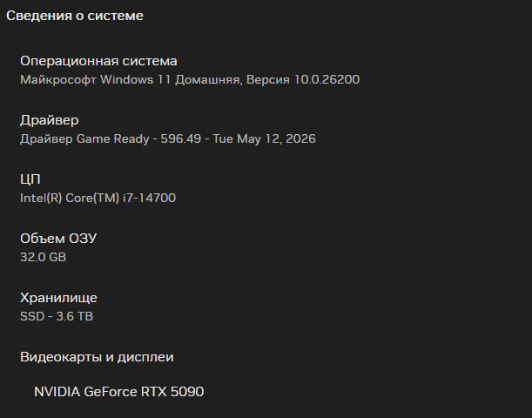Select the 'Объем ОЗУ' label
This screenshot has width=532, height=418.
tap(58, 239)
